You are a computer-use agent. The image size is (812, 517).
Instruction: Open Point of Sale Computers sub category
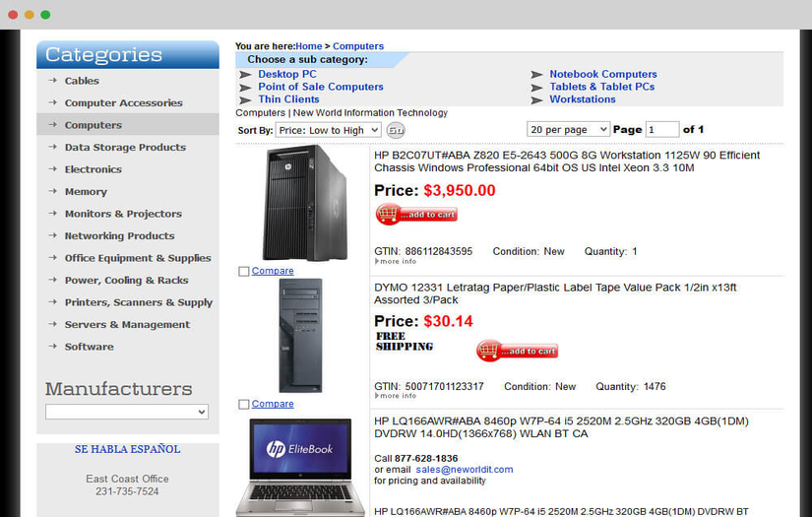[x=321, y=87]
